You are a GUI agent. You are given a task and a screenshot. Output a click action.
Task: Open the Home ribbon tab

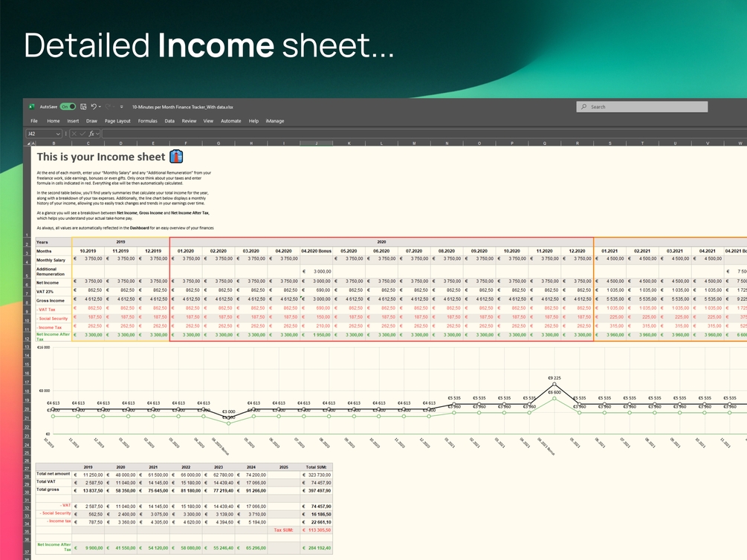click(54, 121)
